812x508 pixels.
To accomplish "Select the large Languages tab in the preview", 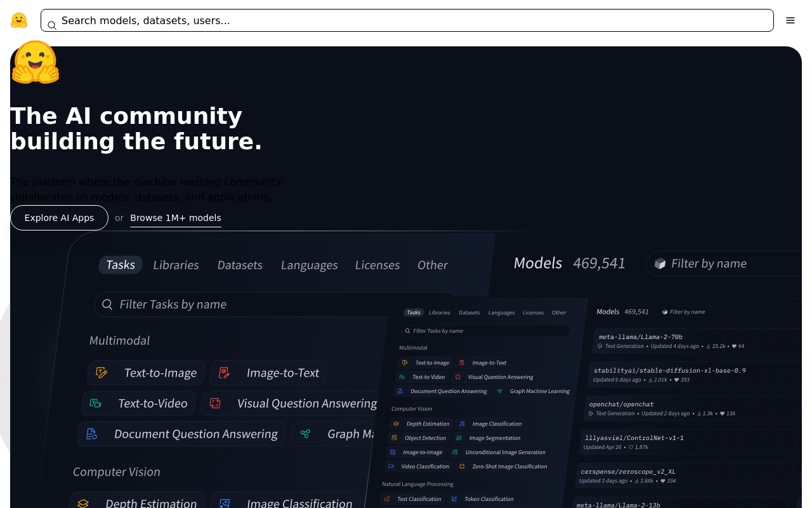I will [x=309, y=265].
